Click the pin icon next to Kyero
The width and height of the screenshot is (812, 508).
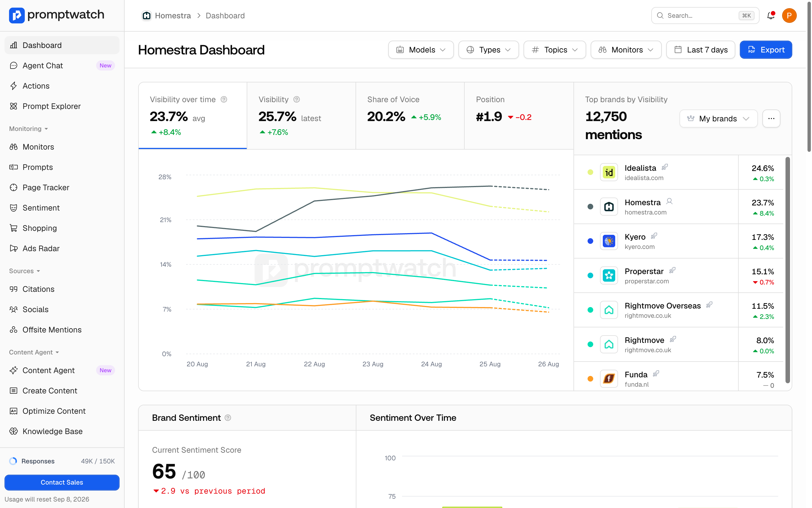click(x=654, y=236)
